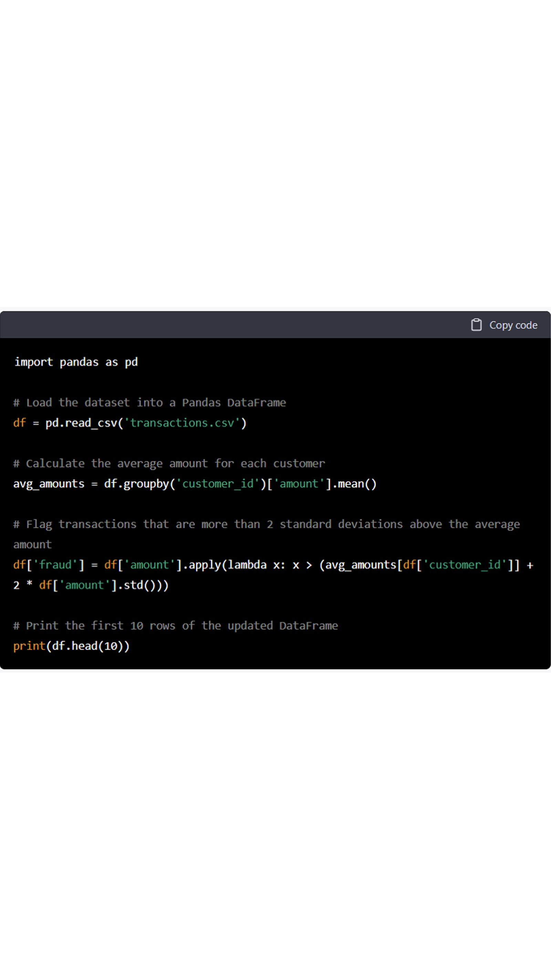Image resolution: width=551 pixels, height=980 pixels.
Task: Click the clipboard icon in code header
Action: [476, 325]
